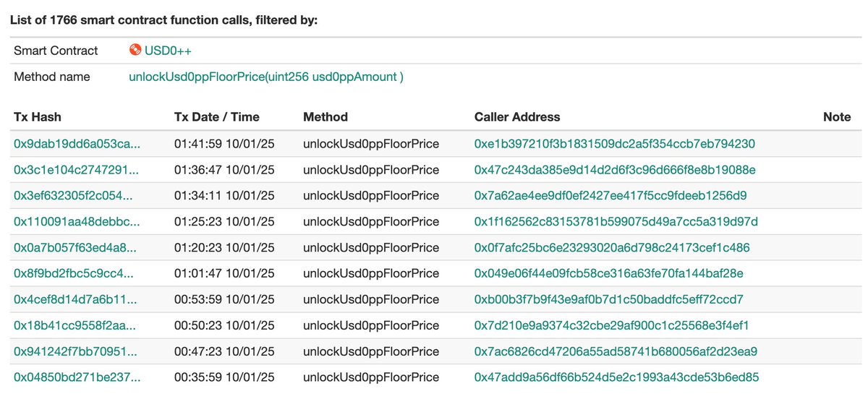Open caller address 0x7d210e9a9374c32cbe29af900c1c25568e3f4ef1
This screenshot has width=868, height=407.
[611, 325]
